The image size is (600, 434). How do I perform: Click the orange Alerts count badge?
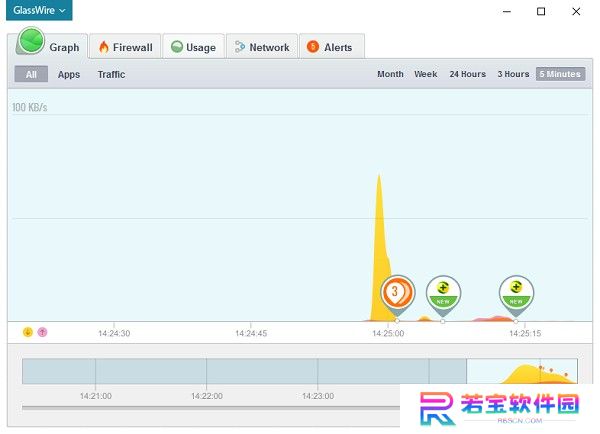click(x=313, y=47)
